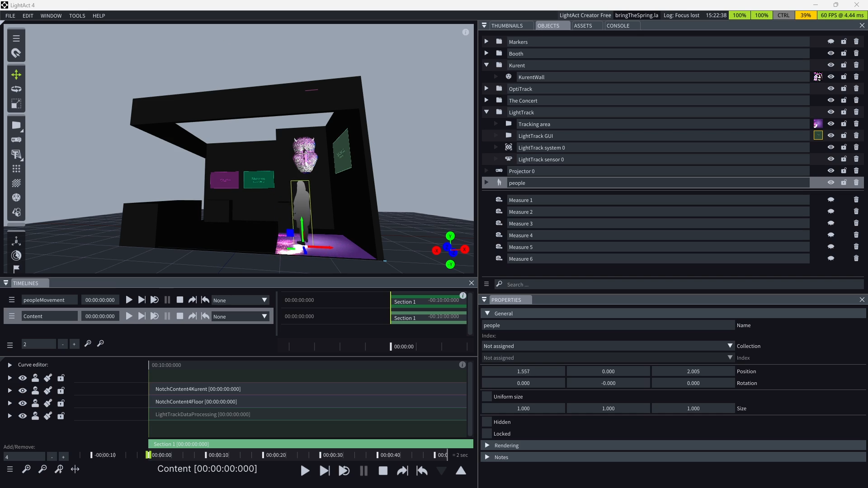
Task: Open the None dropdown on the peopleMovement track
Action: 240,300
